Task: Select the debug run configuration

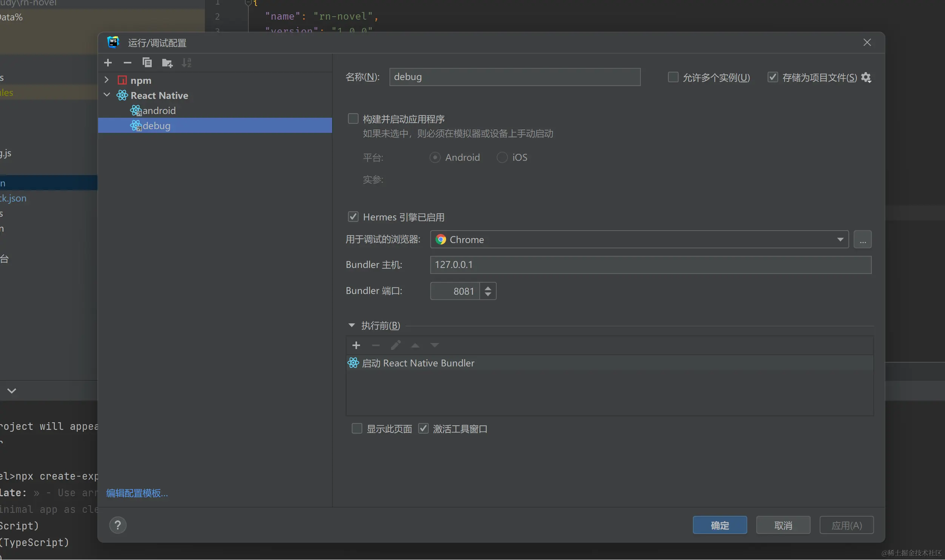Action: click(215, 125)
